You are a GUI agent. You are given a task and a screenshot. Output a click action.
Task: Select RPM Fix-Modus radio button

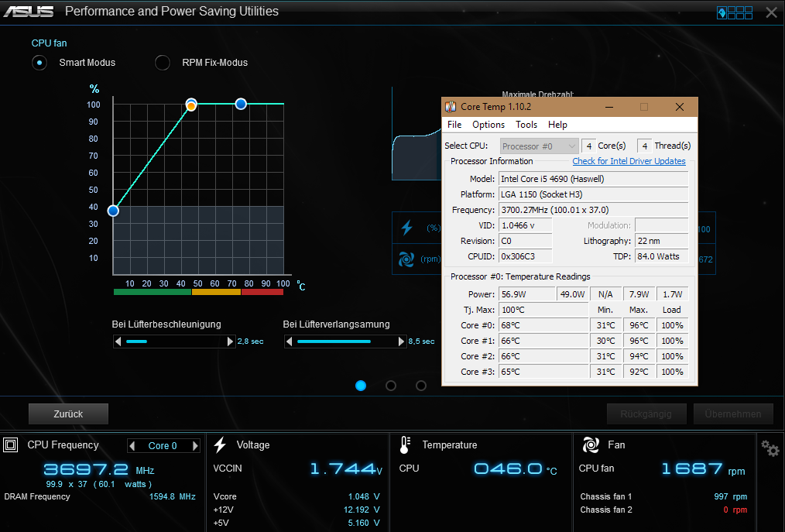(x=163, y=63)
